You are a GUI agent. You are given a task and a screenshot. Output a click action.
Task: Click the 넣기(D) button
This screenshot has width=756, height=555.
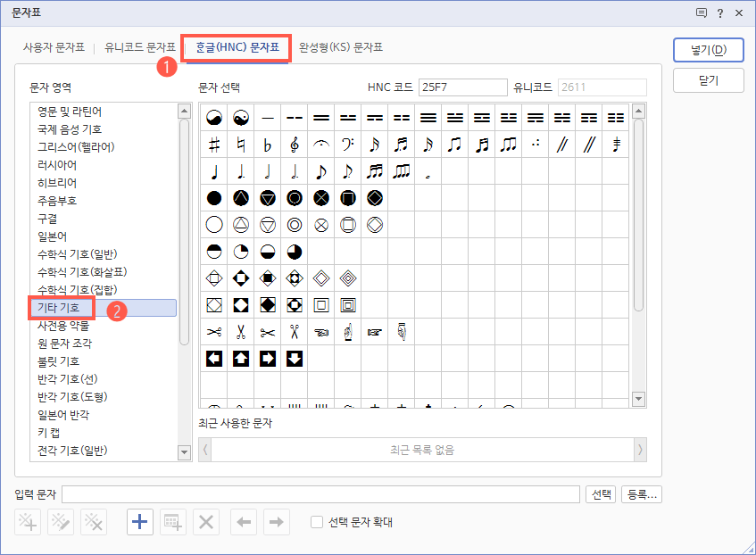(x=707, y=50)
